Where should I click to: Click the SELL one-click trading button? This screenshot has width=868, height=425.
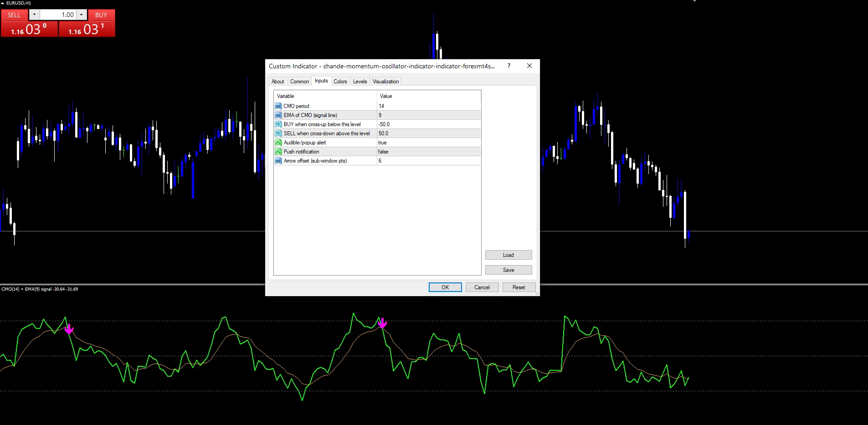(14, 15)
